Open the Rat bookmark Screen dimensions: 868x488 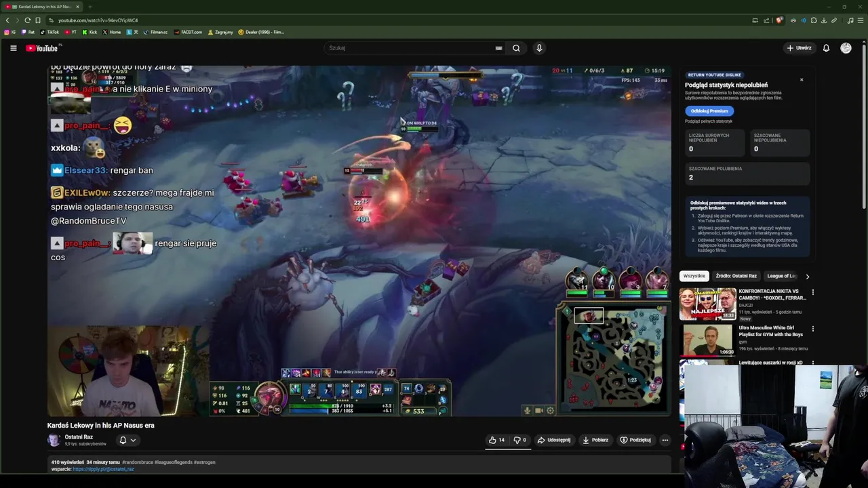click(28, 32)
